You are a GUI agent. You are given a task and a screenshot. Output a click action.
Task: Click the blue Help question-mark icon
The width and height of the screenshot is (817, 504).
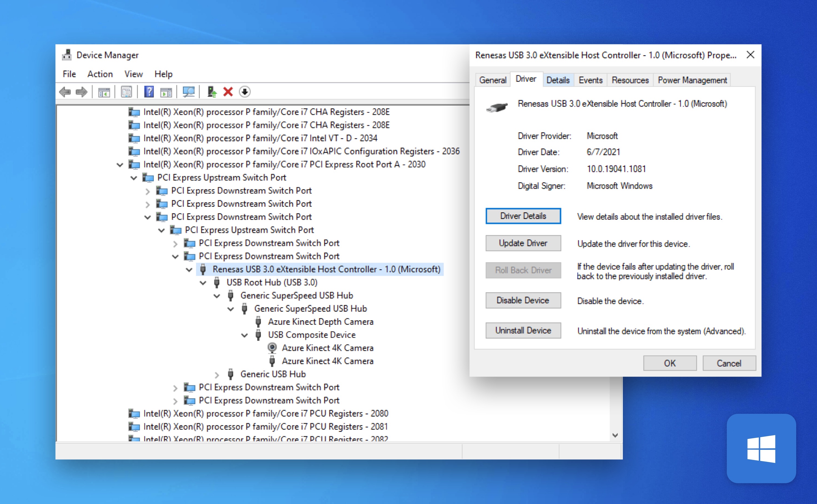click(x=149, y=92)
